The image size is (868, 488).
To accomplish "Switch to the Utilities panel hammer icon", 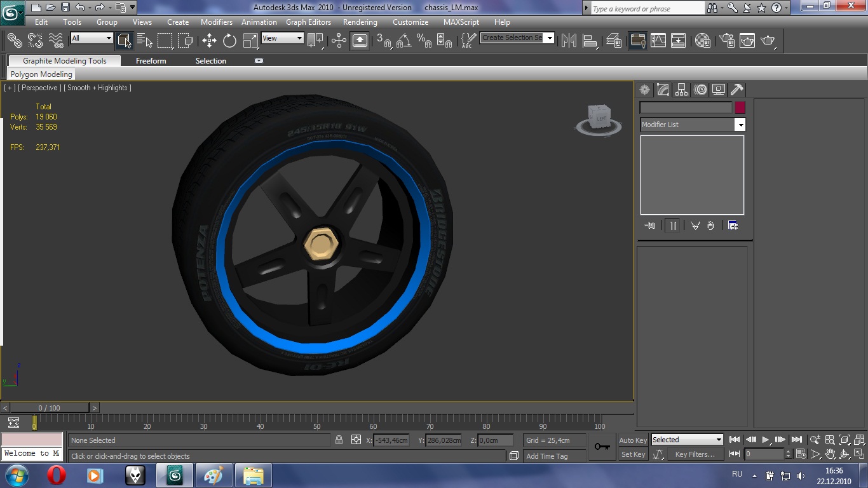I will (736, 90).
